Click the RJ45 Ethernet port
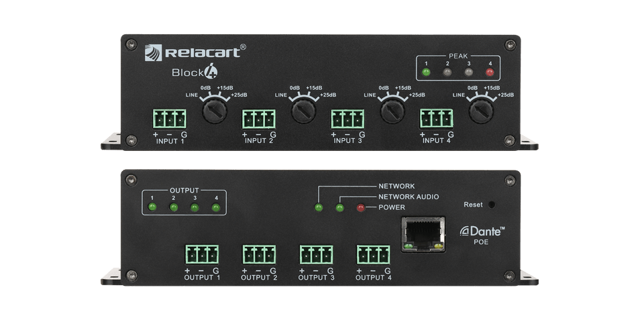 (x=423, y=234)
